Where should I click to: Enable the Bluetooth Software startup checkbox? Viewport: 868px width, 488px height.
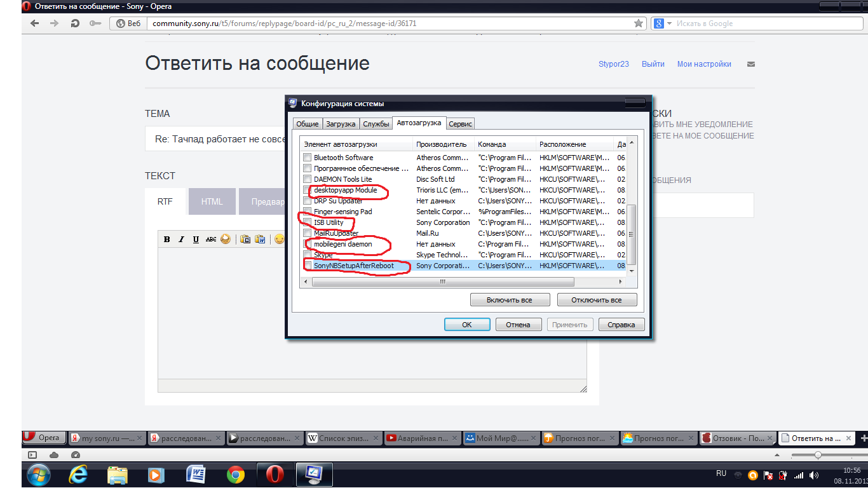(x=308, y=158)
